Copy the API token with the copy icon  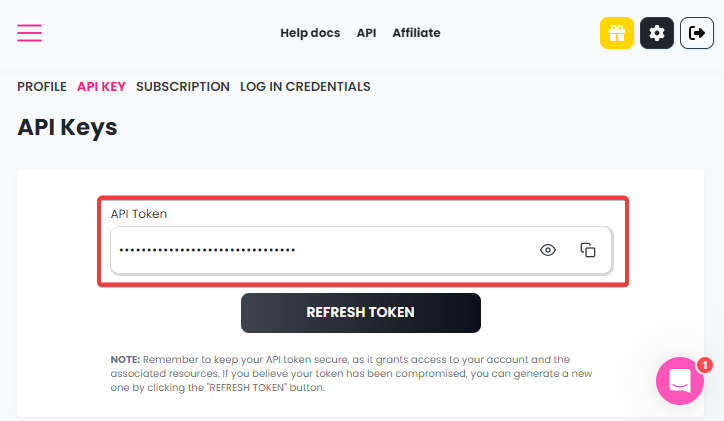(x=588, y=250)
